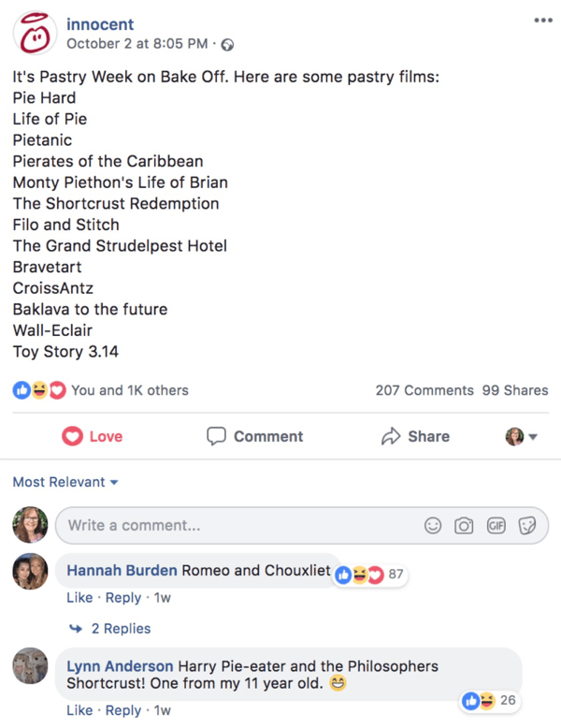Click the Comment button on the post
Image resolution: width=561 pixels, height=728 pixels.
[254, 436]
